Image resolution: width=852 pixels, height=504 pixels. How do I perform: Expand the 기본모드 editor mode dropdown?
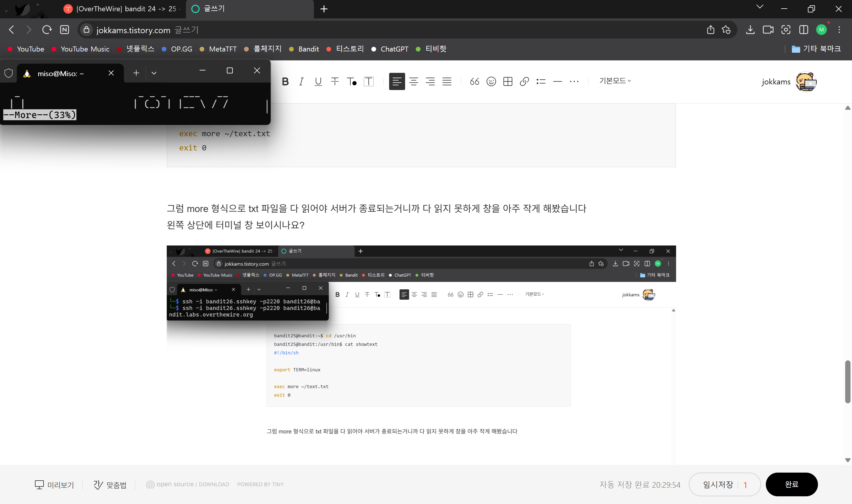(615, 81)
